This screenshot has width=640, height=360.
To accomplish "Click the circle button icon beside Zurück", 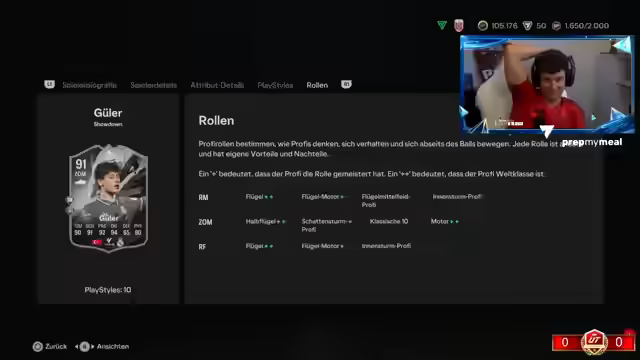I will (38, 347).
